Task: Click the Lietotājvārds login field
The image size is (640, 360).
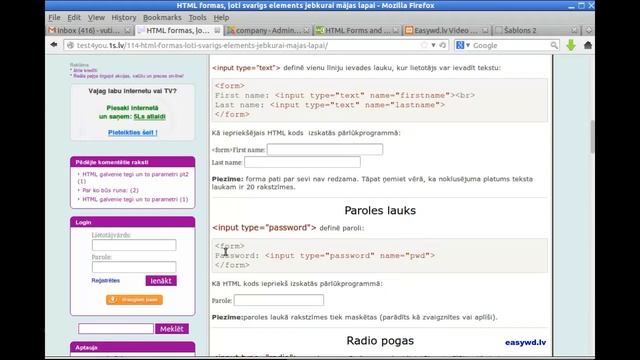Action: pos(134,245)
